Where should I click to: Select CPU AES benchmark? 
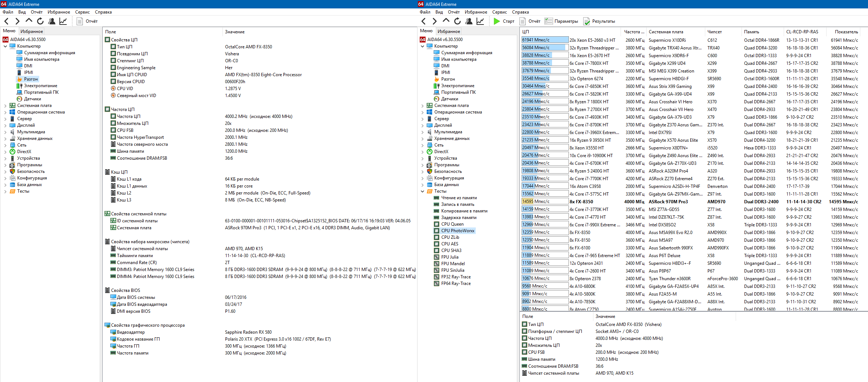click(x=446, y=244)
